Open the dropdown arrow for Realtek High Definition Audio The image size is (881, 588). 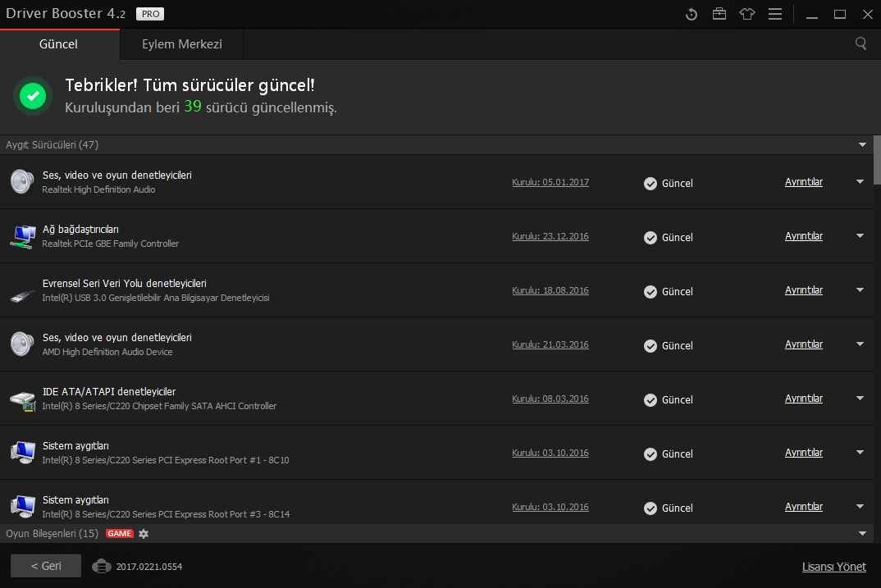point(860,182)
